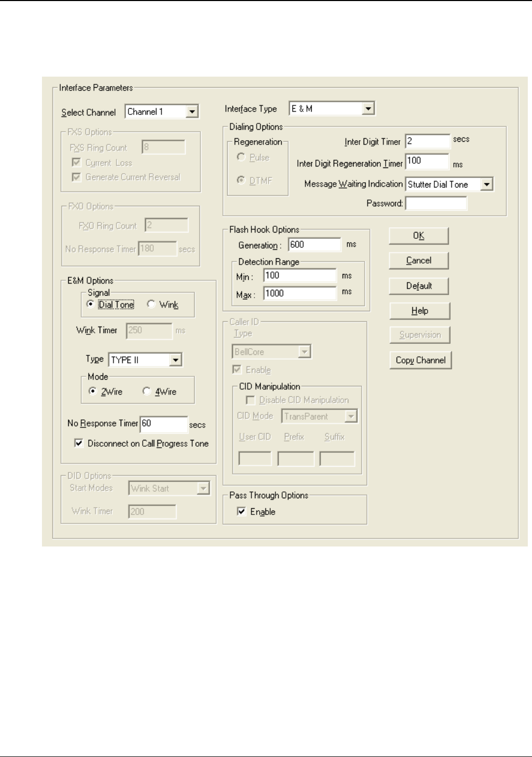Open the Caller ID Type BellCore dropdown
Image resolution: width=532 pixels, height=757 pixels.
tap(272, 352)
